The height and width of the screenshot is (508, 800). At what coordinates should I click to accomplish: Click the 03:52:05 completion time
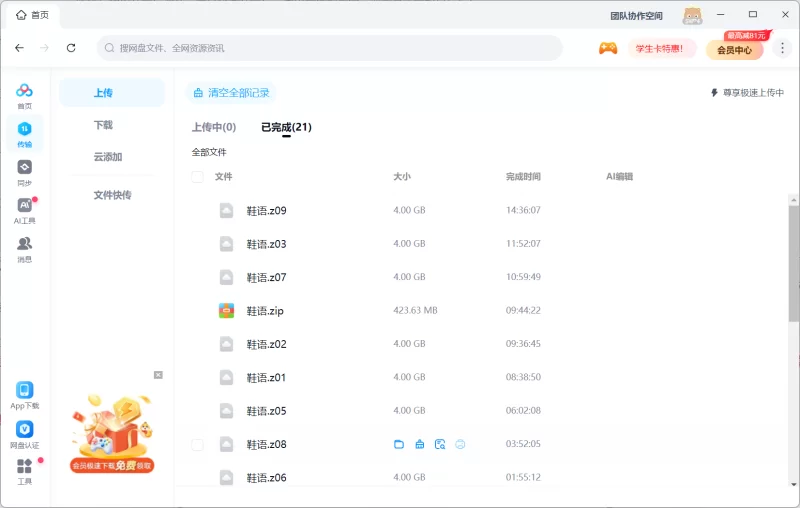tap(523, 444)
